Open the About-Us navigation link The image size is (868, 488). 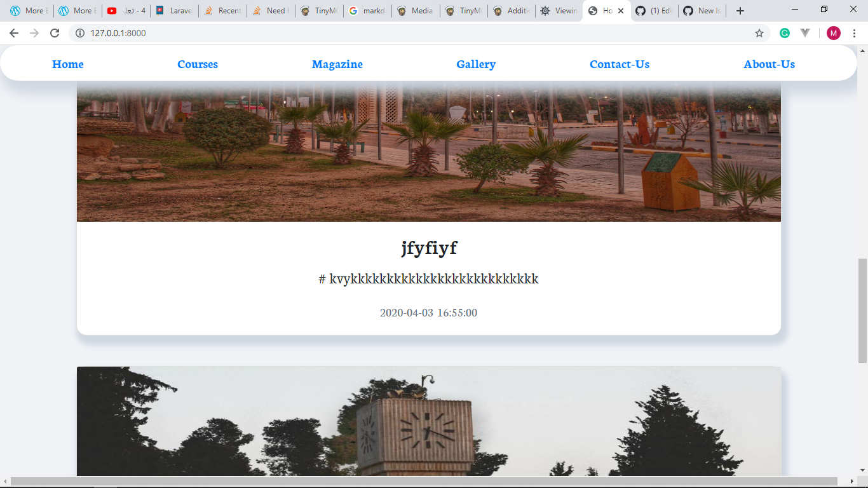(x=770, y=64)
